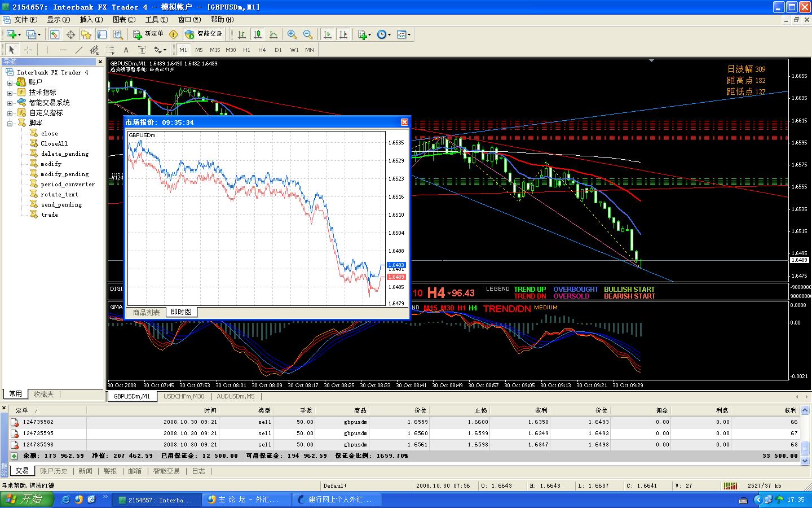Viewport: 812px width, 508px height.
Task: Select the CloseAll script
Action: [x=54, y=143]
